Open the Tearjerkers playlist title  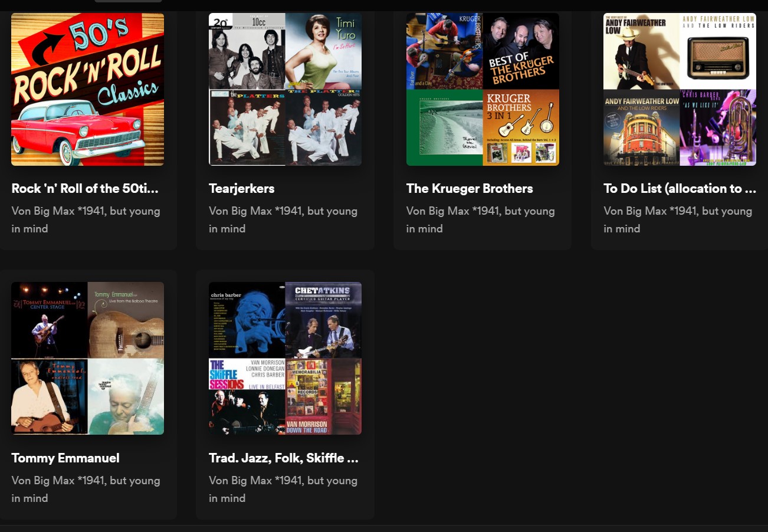pos(241,189)
